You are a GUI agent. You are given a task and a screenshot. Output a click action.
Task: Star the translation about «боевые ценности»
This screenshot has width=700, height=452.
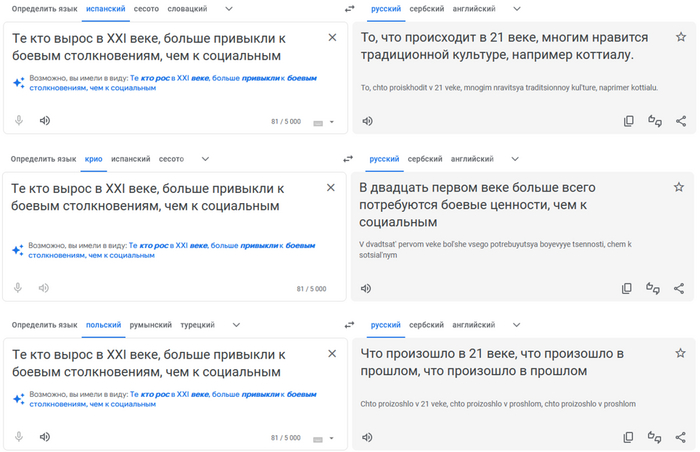coord(680,187)
